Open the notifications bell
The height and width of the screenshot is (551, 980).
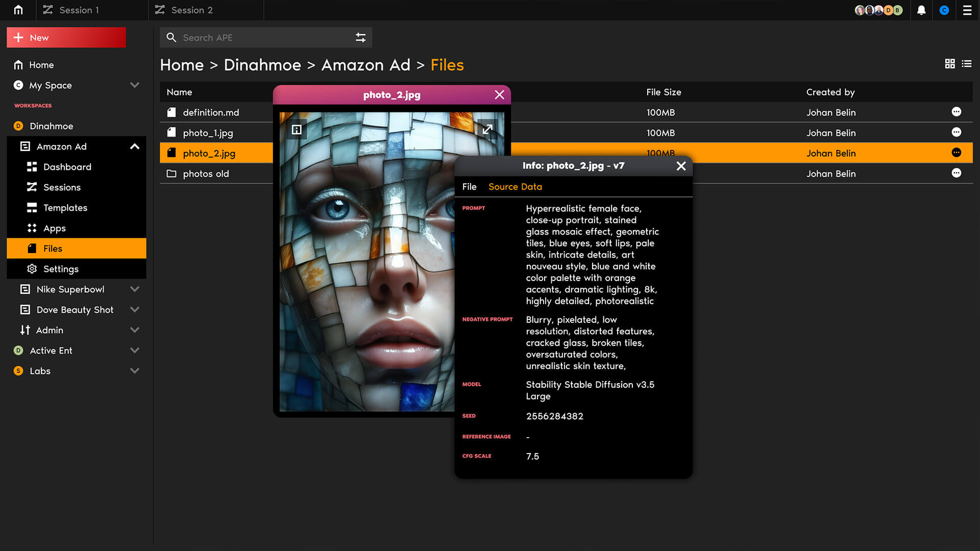[921, 10]
